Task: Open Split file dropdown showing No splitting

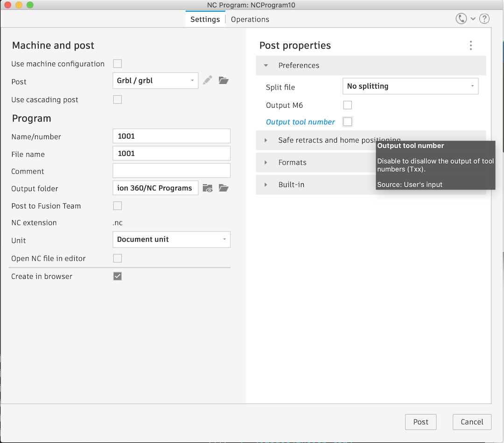Action: click(x=411, y=86)
